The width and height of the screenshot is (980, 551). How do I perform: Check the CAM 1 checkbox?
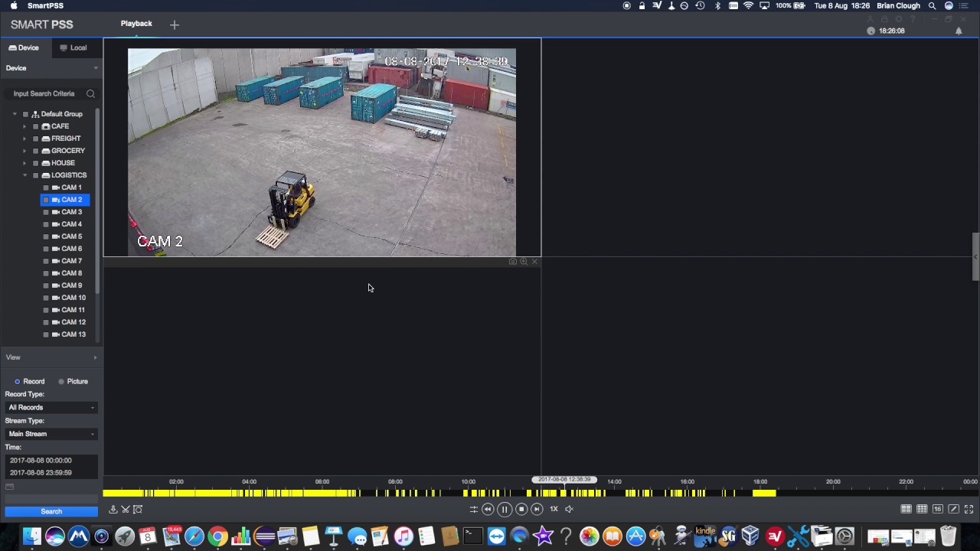46,187
